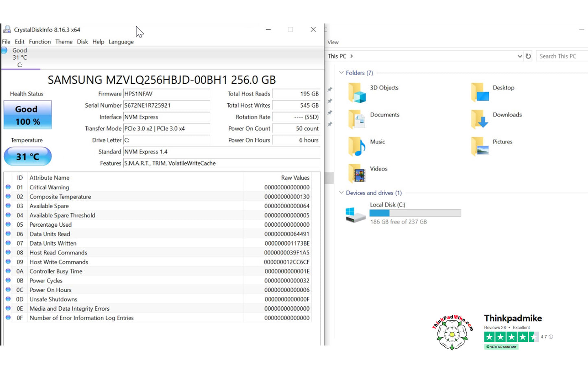588x369 pixels.
Task: Select the Data Units Read row
Action: click(x=158, y=234)
